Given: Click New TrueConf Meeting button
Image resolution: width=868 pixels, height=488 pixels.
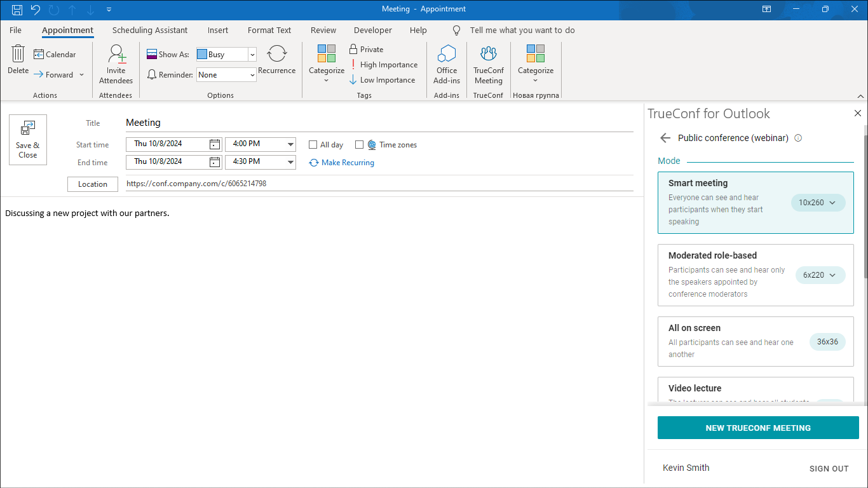Looking at the screenshot, I should [758, 428].
